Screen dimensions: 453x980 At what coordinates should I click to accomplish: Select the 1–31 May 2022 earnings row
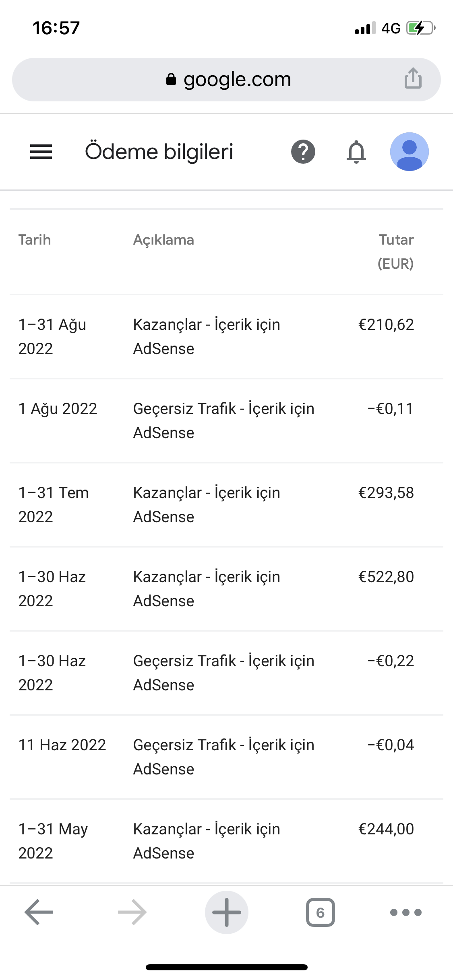point(226,841)
